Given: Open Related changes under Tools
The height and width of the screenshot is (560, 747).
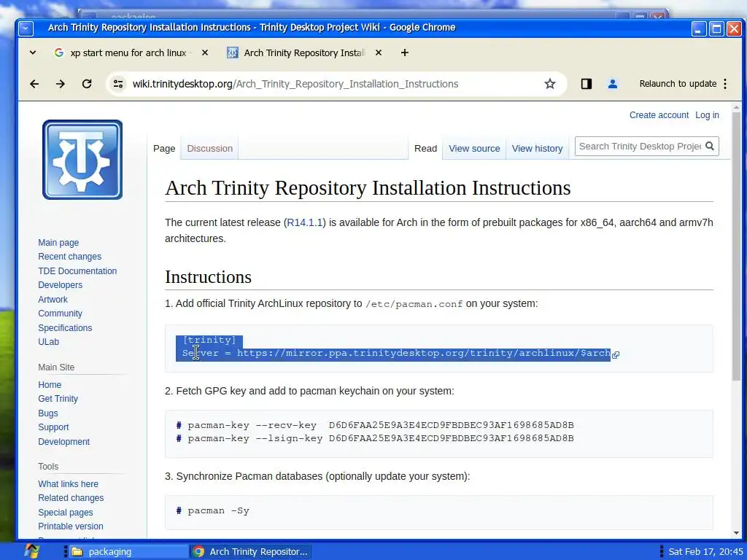Looking at the screenshot, I should pos(71,498).
